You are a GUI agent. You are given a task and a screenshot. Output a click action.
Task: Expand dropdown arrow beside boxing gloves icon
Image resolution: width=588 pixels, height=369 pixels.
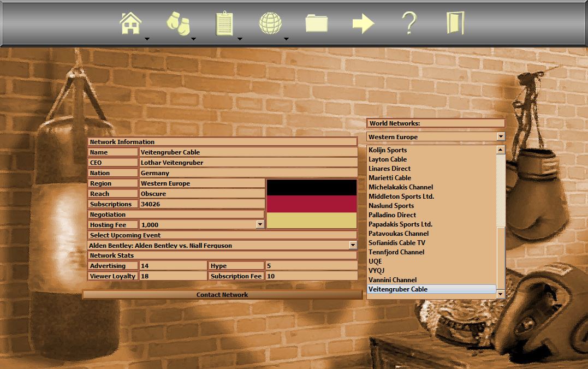(193, 39)
